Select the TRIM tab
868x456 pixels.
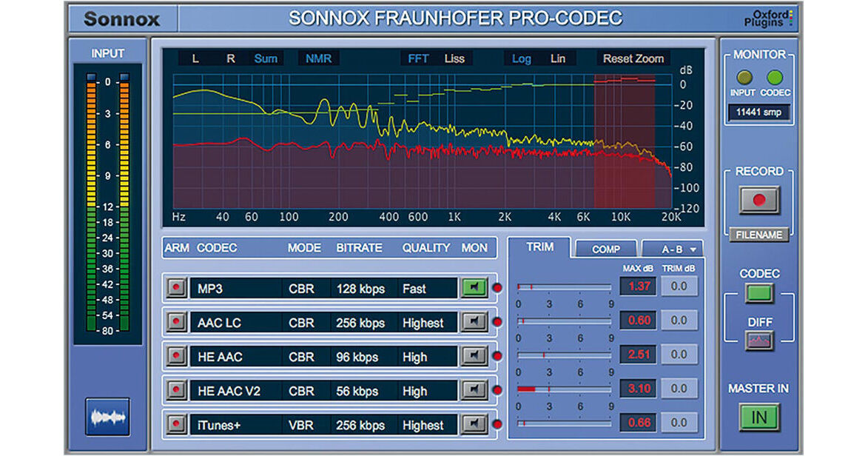coord(541,247)
